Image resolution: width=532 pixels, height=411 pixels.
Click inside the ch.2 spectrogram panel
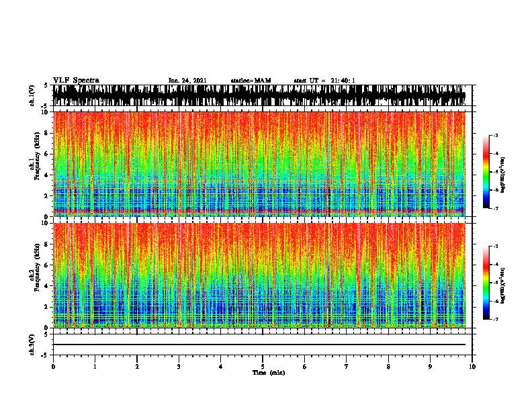click(x=259, y=275)
